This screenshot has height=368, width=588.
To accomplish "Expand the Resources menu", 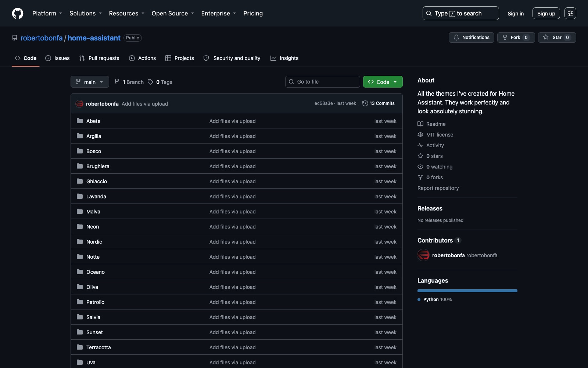I will click(126, 13).
